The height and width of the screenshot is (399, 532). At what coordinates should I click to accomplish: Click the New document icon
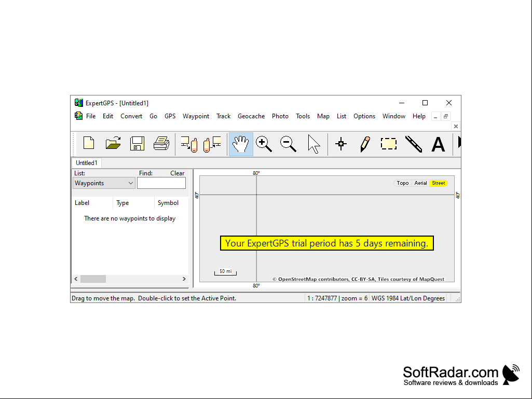(x=89, y=144)
